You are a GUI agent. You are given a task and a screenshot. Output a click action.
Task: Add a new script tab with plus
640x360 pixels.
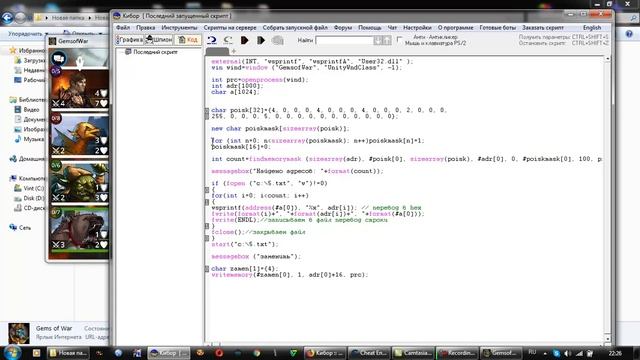(234, 51)
